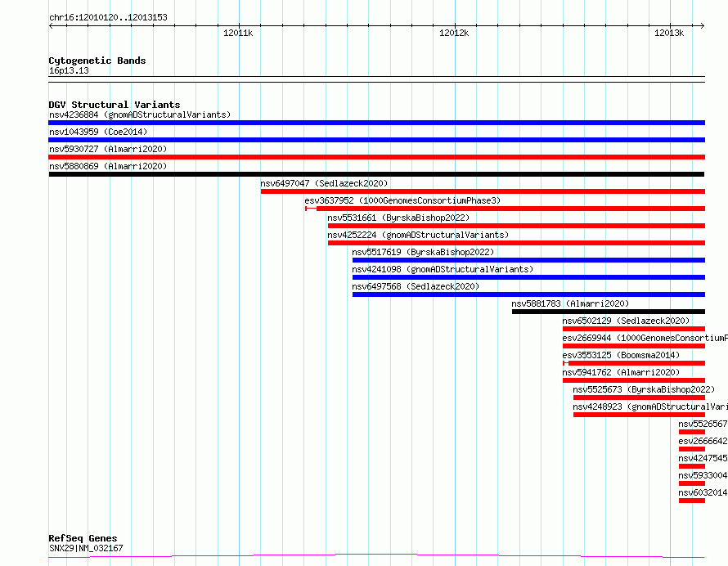Click the left arrow on the ruler
Image resolution: width=728 pixels, height=566 pixels.
point(51,25)
